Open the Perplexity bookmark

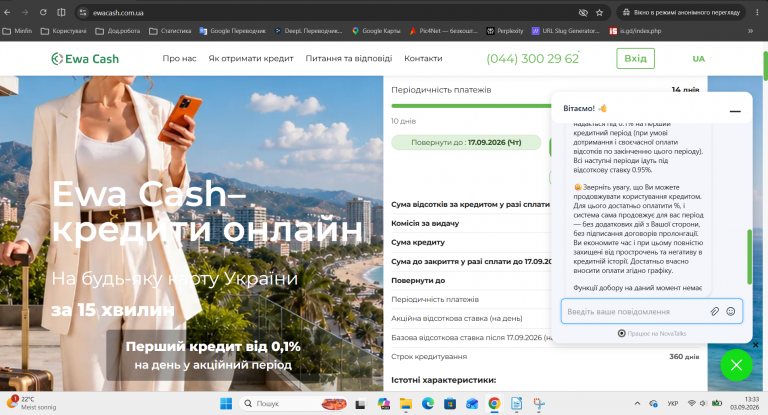tap(505, 31)
